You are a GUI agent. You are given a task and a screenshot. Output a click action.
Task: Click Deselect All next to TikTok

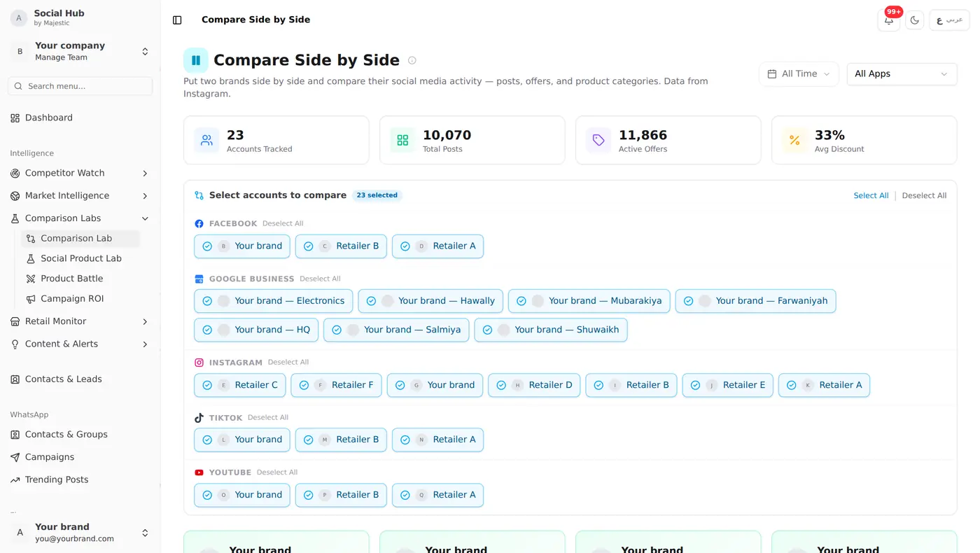(x=268, y=418)
